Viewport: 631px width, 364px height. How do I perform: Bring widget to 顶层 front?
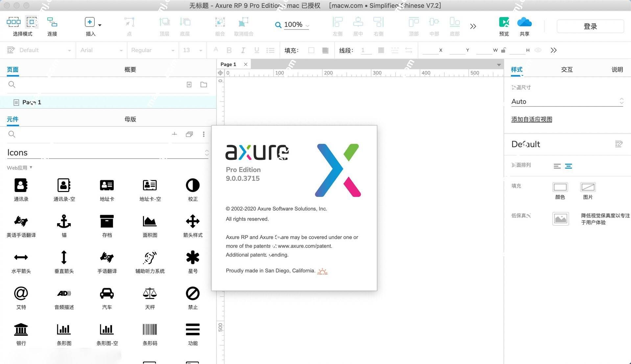[164, 22]
